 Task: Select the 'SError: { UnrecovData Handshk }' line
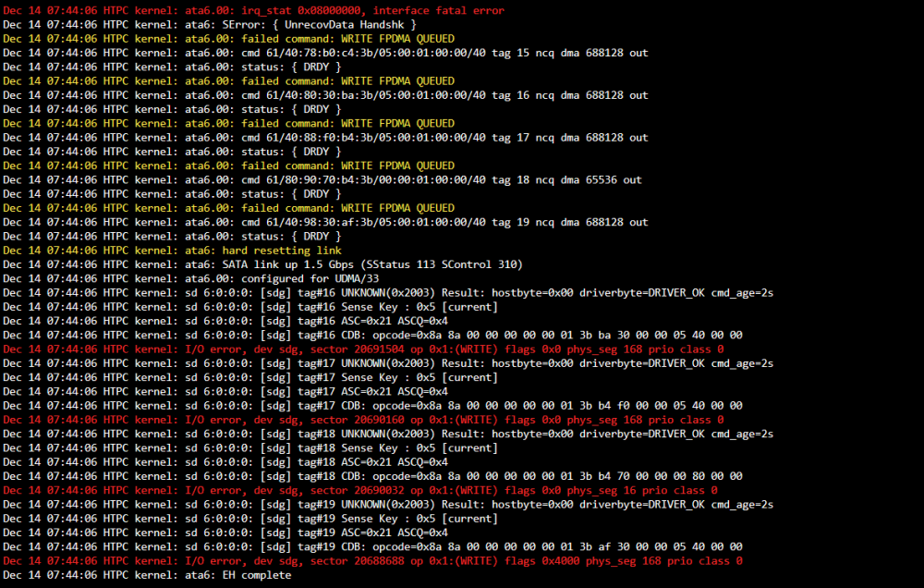[x=210, y=25]
